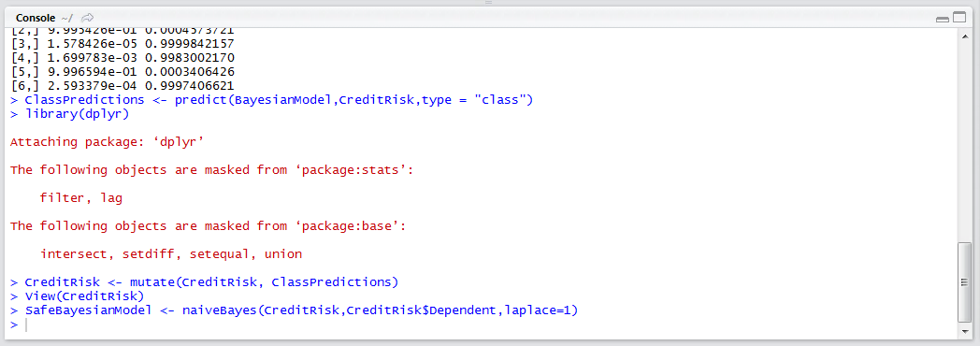Click the mutate CreditRisk command line

[204, 281]
